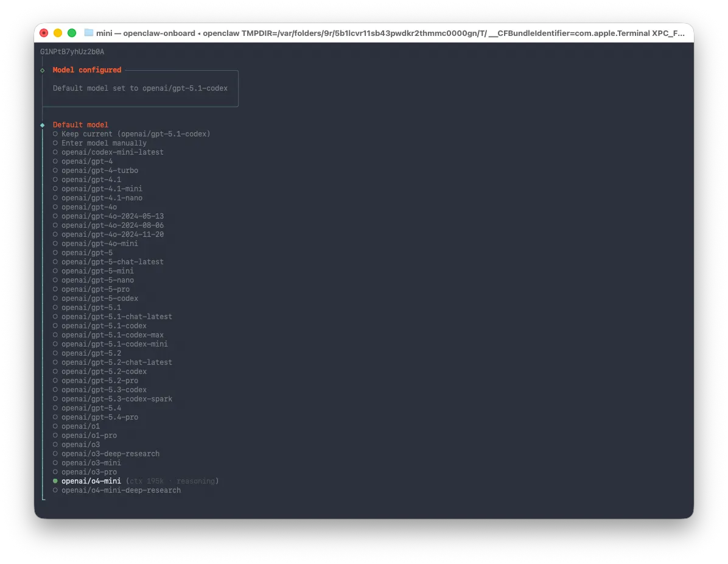Choose openai/o3-deep-research option
Image resolution: width=728 pixels, height=564 pixels.
106,453
